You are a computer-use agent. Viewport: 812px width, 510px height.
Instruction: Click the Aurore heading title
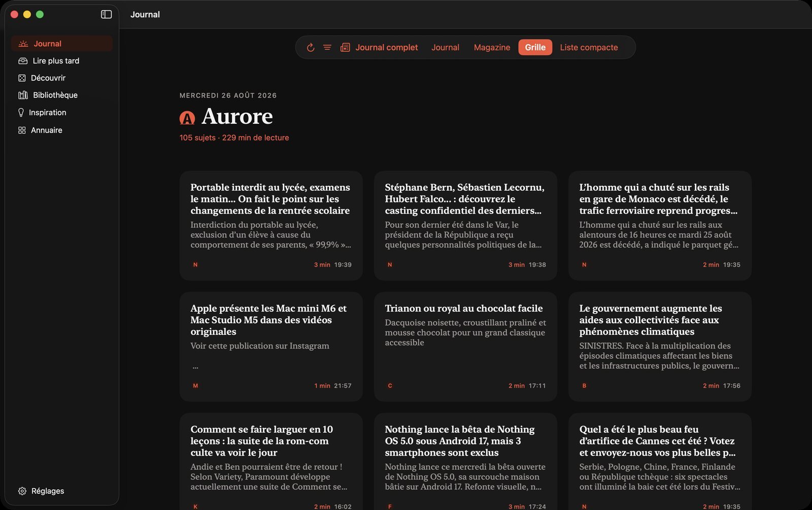(x=237, y=117)
